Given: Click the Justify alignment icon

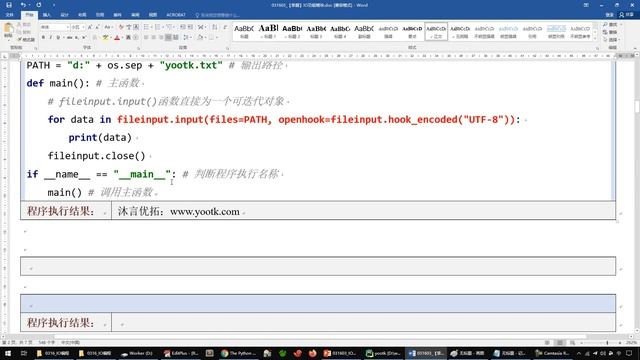Looking at the screenshot, I should (x=168, y=38).
